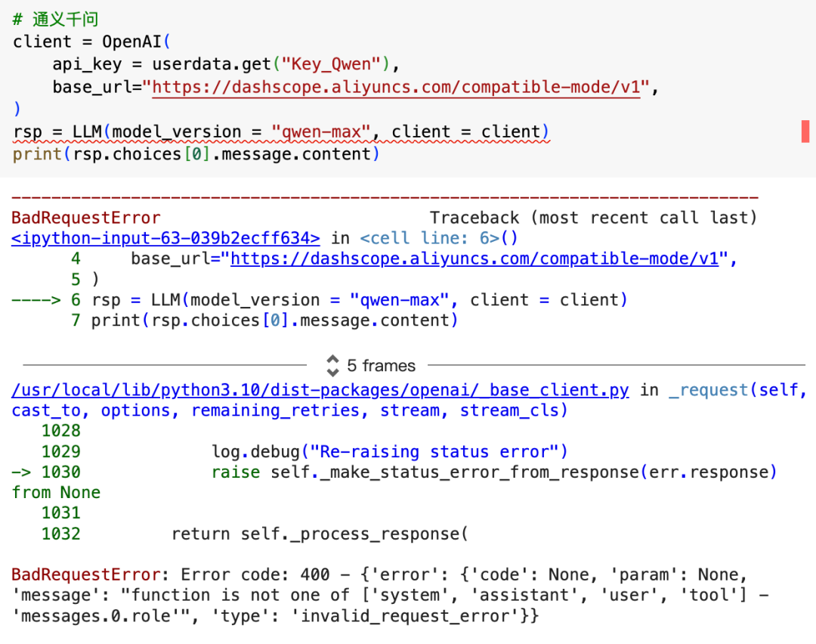Click traceback line 7 print statement
This screenshot has width=816, height=644.
tap(264, 320)
